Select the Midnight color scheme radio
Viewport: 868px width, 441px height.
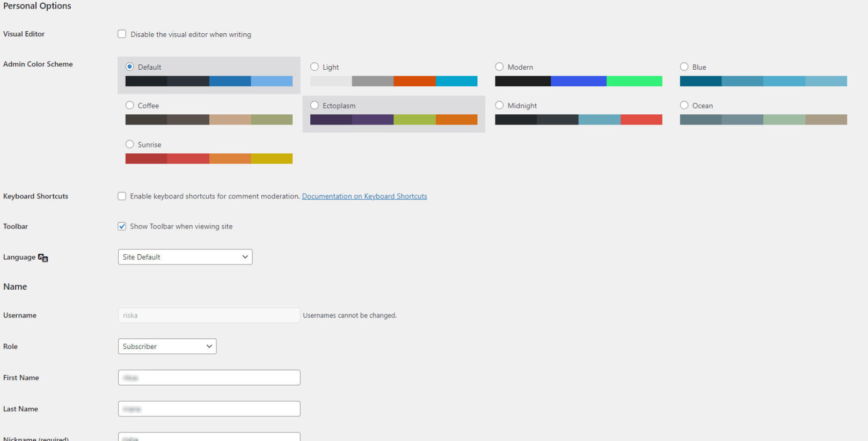499,105
